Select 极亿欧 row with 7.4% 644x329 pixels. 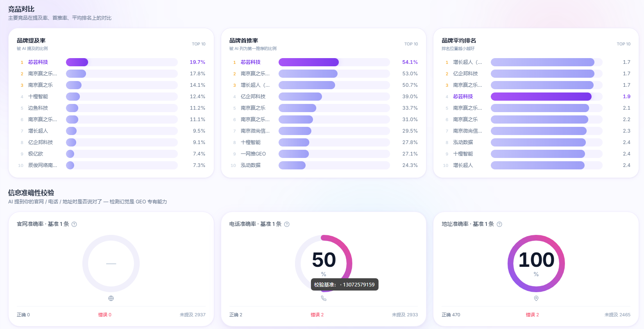coord(111,154)
